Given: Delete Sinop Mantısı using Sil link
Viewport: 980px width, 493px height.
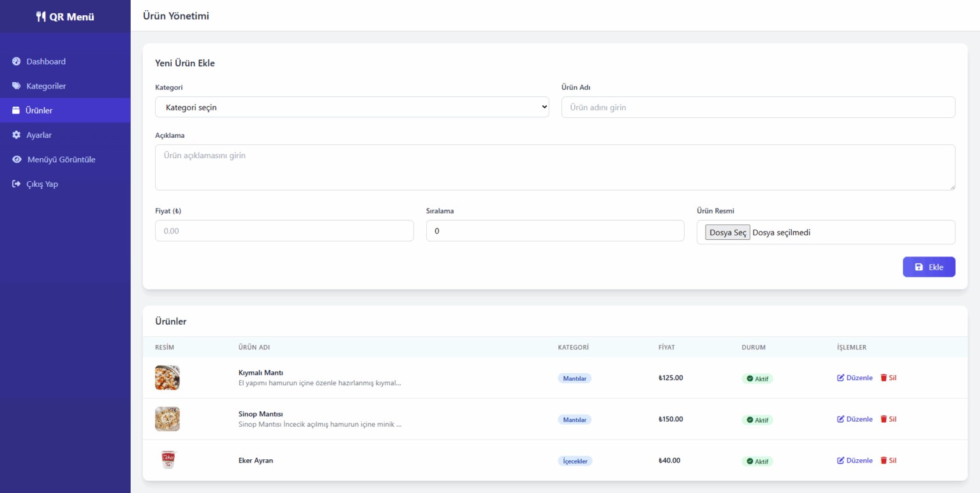Looking at the screenshot, I should coord(889,419).
